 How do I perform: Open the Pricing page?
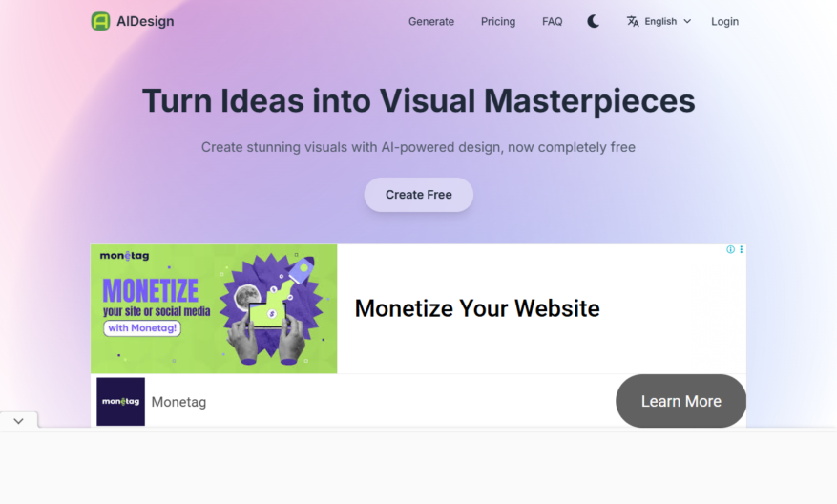pyautogui.click(x=498, y=21)
